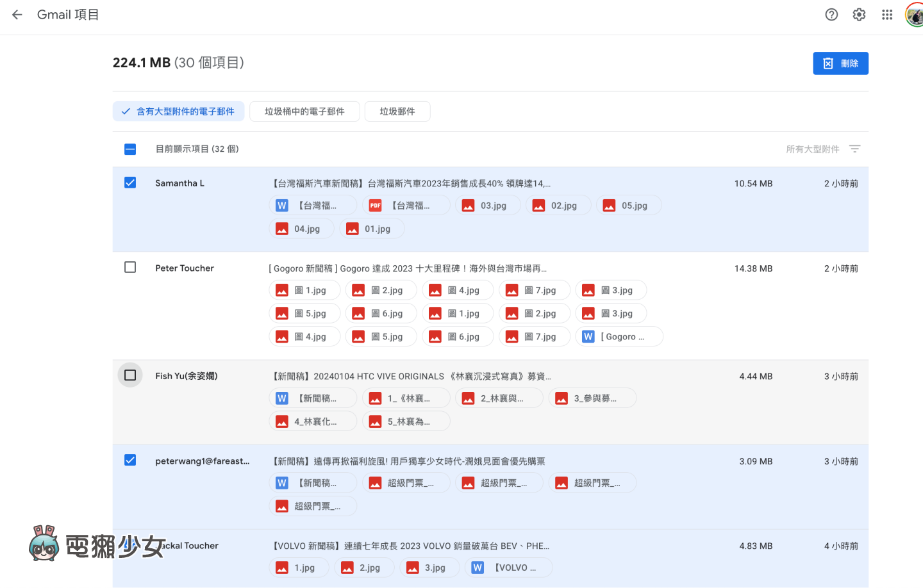Click sender name Peter Toucher
The width and height of the screenshot is (923, 588).
point(185,268)
